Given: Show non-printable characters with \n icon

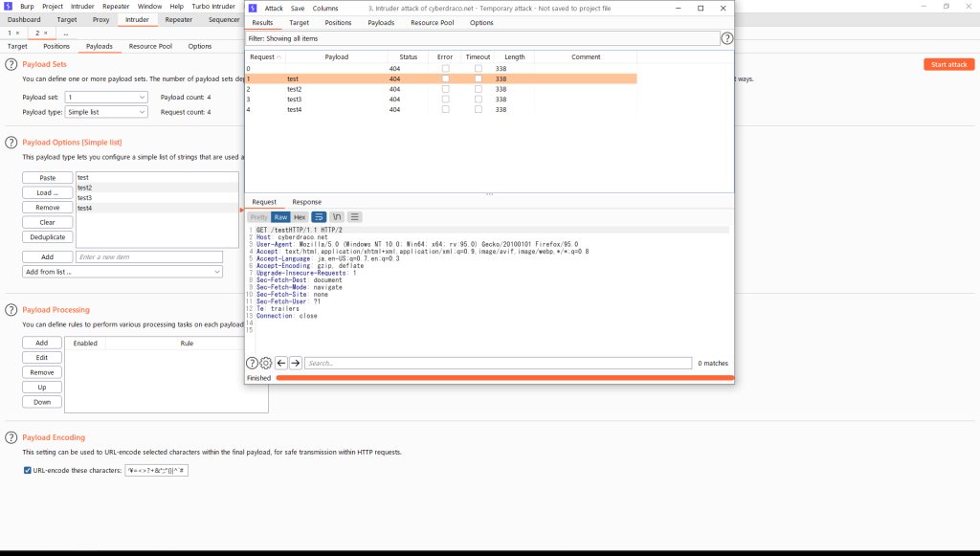Looking at the screenshot, I should (x=337, y=217).
